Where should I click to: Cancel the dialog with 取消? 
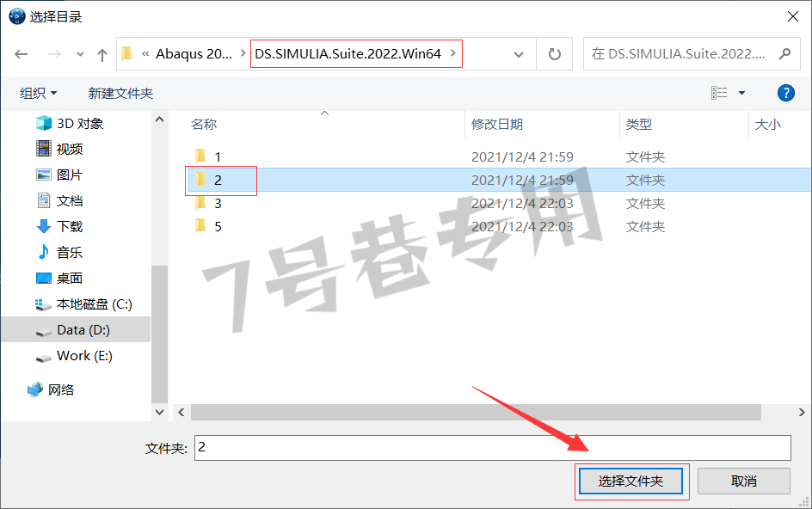pos(744,481)
